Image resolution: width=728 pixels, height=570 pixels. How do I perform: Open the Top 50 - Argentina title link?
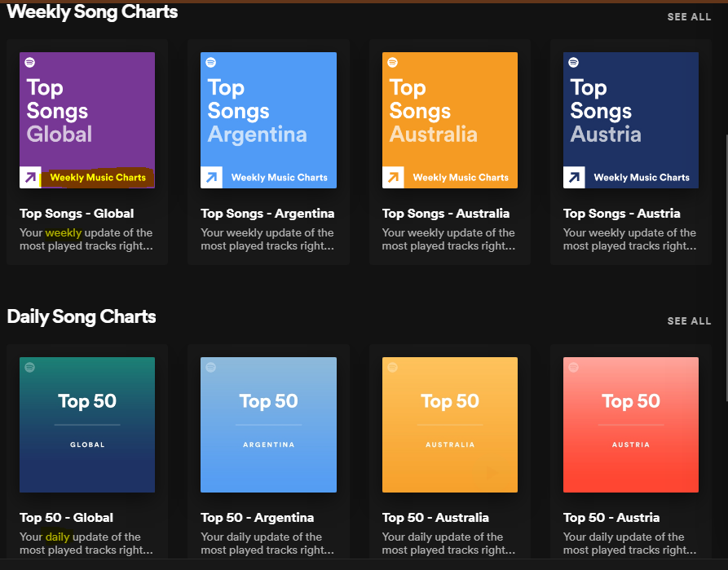tap(258, 518)
